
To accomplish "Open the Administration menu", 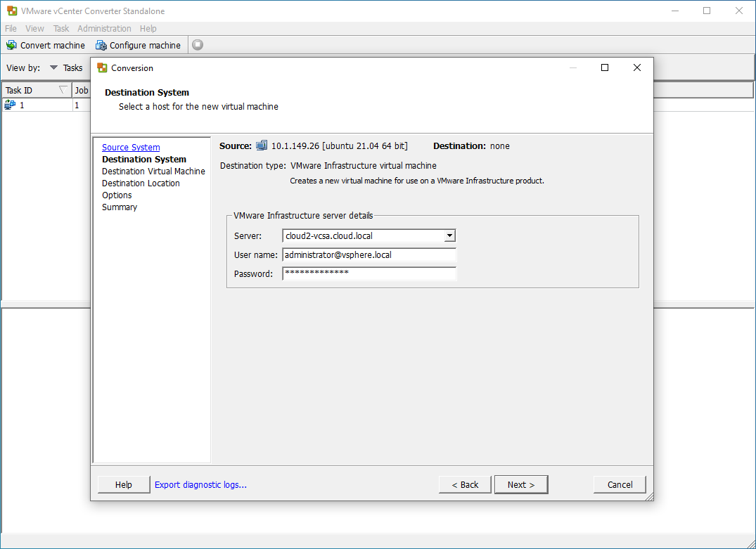I will point(104,29).
